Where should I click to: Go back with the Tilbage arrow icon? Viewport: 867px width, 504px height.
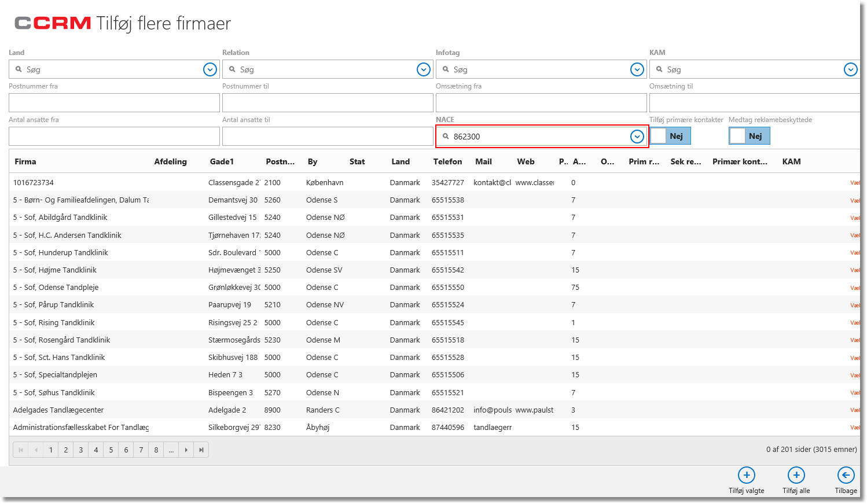(846, 475)
